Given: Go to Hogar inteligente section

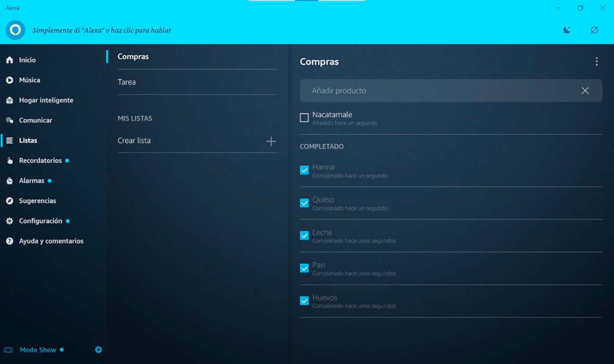Looking at the screenshot, I should coord(46,100).
